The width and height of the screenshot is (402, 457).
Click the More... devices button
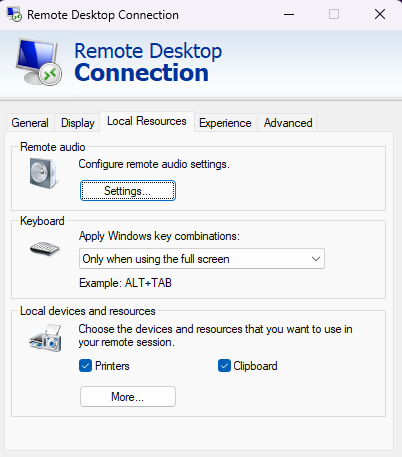pos(128,397)
